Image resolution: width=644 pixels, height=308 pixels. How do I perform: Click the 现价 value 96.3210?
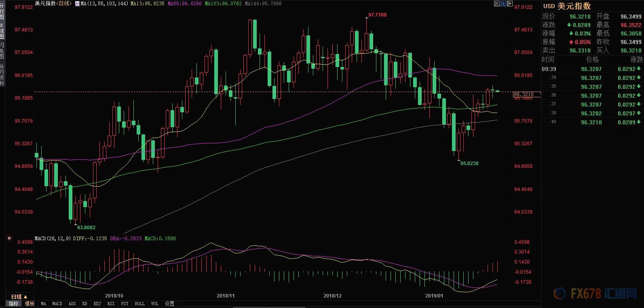[580, 17]
